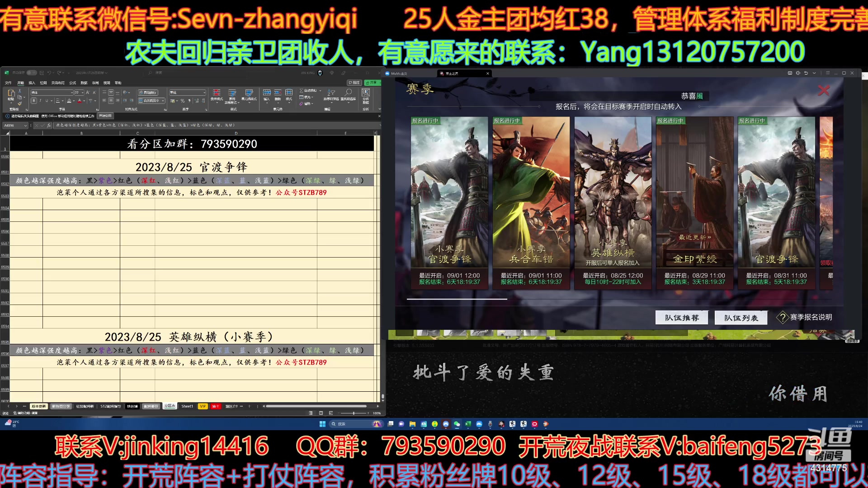
Task: Switch to the 视图 (View) ribbon tab
Action: 107,83
